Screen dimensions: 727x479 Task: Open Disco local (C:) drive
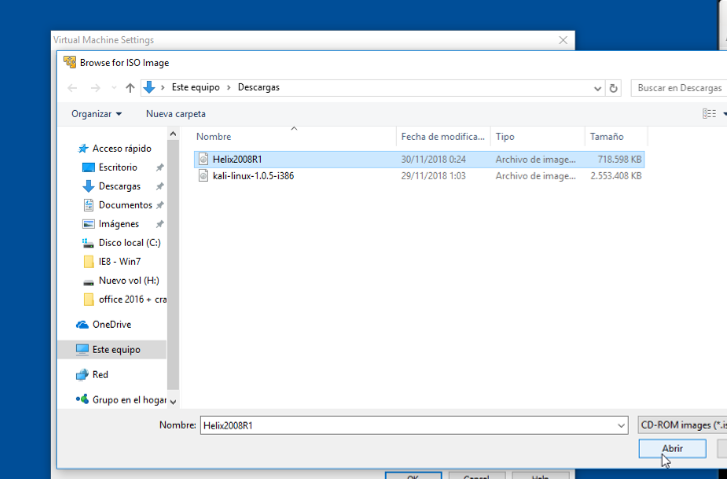tap(88, 243)
